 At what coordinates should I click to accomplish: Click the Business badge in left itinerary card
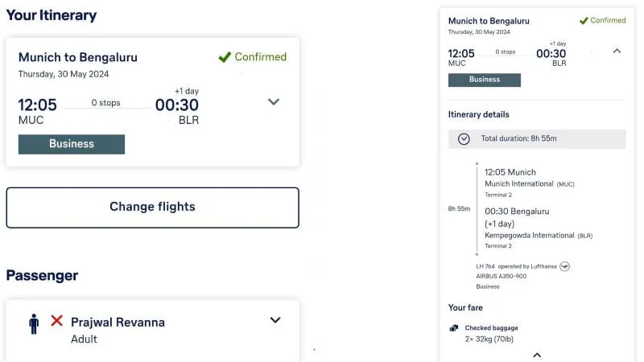[x=72, y=144]
